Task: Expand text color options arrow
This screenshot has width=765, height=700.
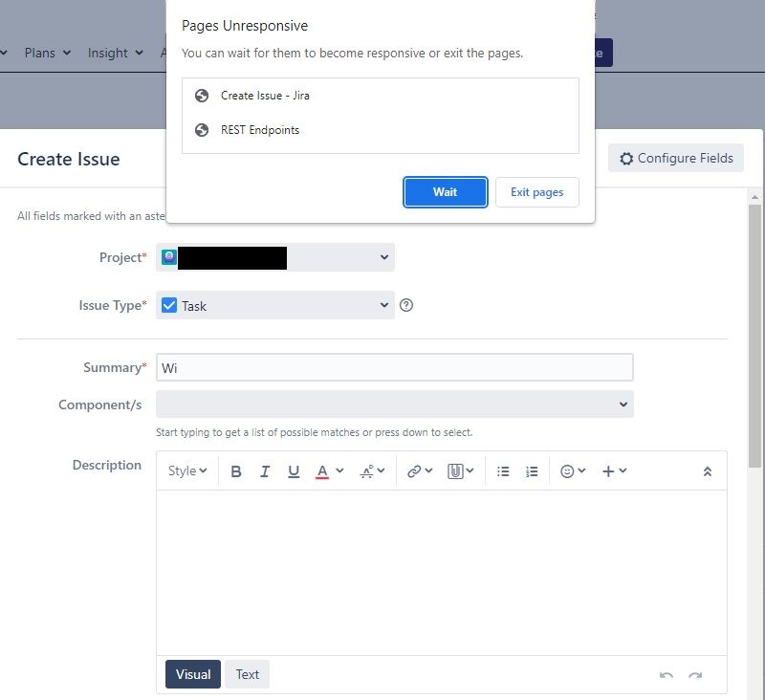Action: (339, 470)
